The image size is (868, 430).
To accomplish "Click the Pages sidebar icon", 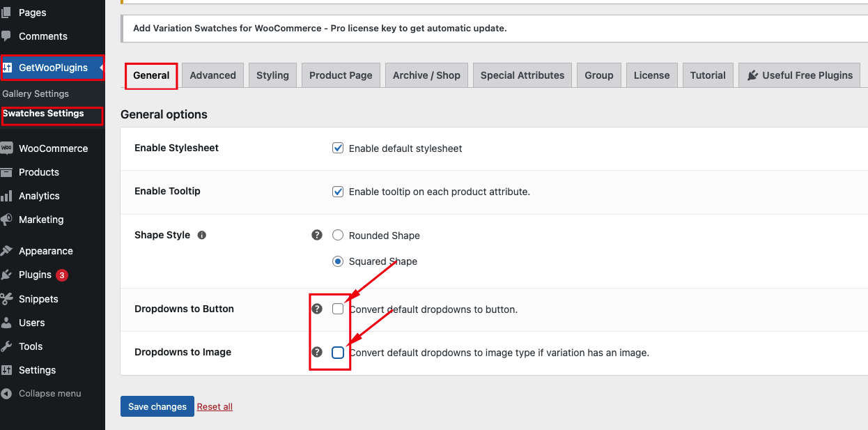I will click(x=6, y=13).
